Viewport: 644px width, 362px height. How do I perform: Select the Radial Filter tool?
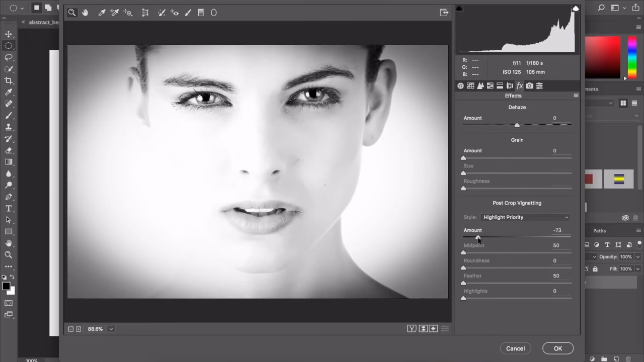click(x=213, y=13)
